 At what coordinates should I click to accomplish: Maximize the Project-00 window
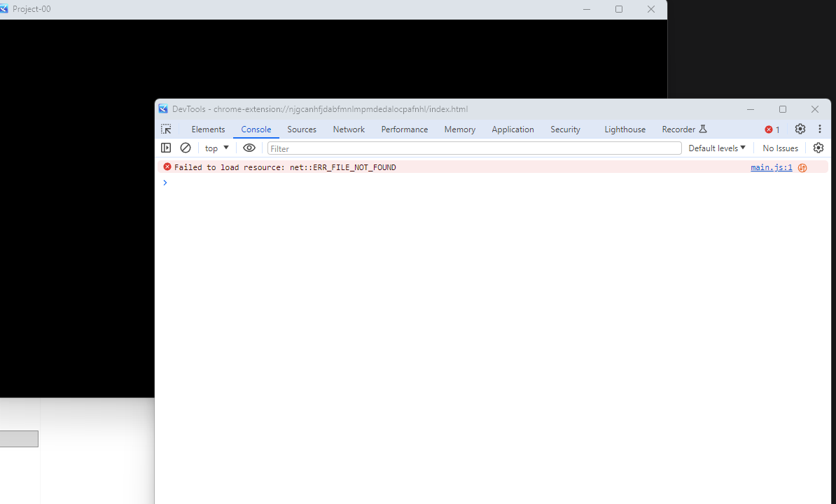[x=618, y=9]
